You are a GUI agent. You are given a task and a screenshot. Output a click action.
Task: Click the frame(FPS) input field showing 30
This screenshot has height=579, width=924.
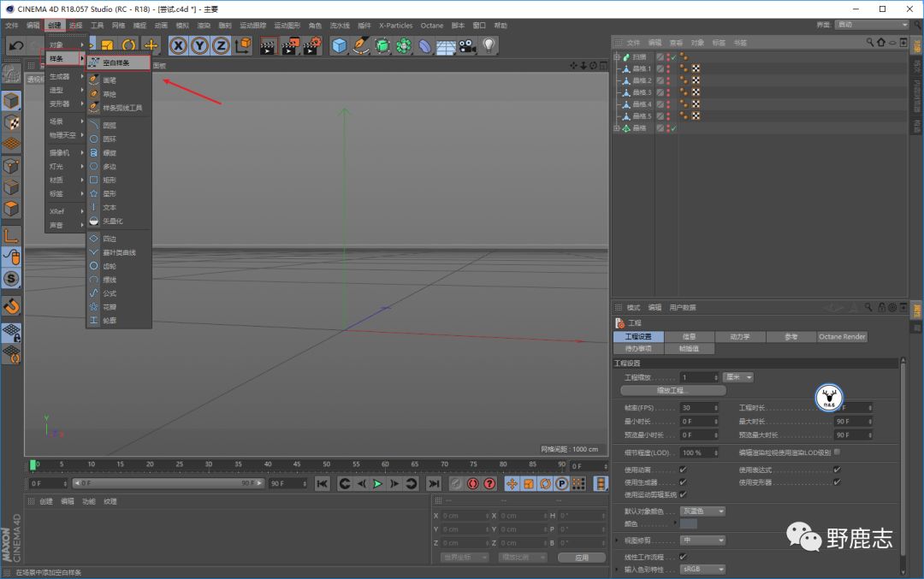click(700, 408)
